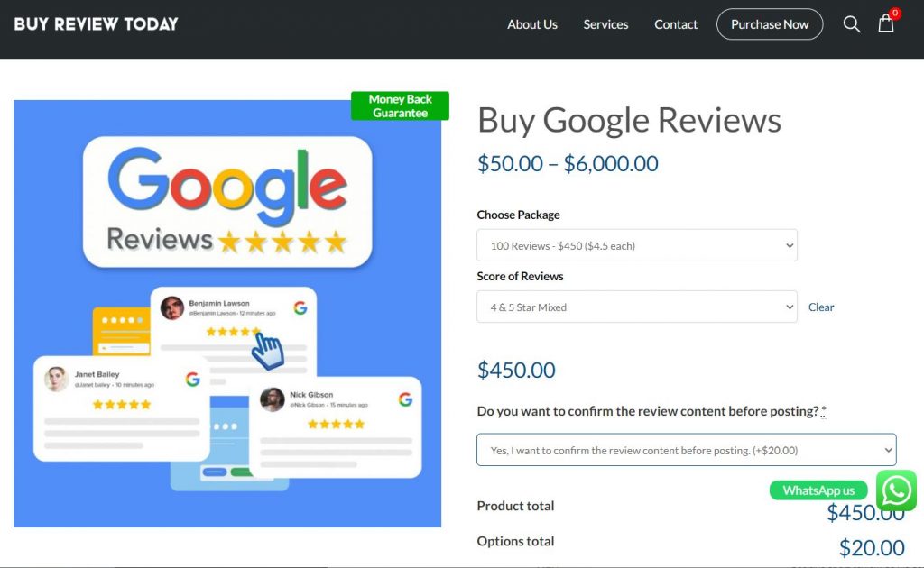Screen dimensions: 924x568
Task: Click the $450.00 variation price
Action: (x=516, y=371)
